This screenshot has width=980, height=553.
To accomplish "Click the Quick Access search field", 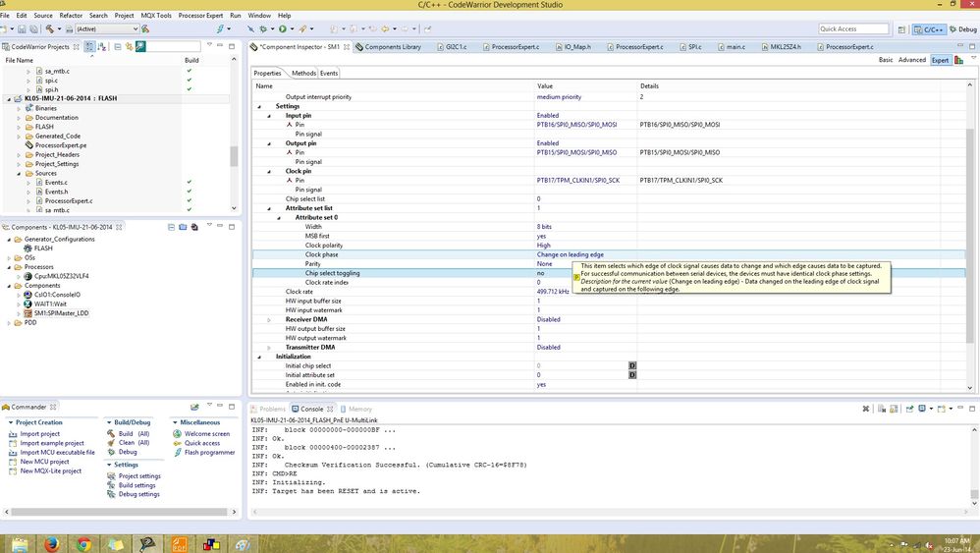I will 853,28.
